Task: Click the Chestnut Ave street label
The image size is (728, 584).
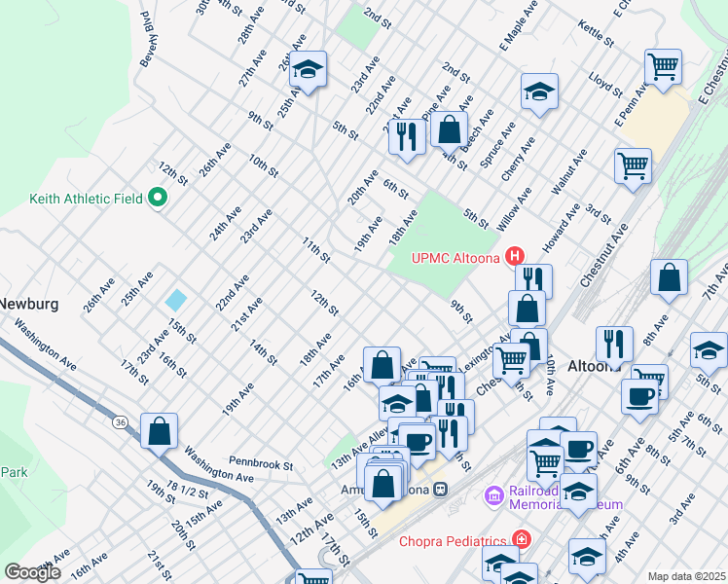Action: point(603,255)
